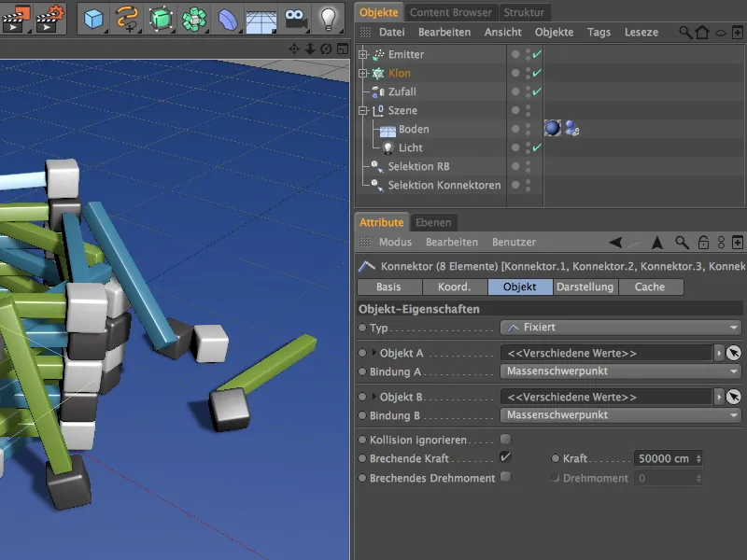Click the viewport rotate camera icon
Image resolution: width=747 pixels, height=560 pixels.
click(326, 49)
